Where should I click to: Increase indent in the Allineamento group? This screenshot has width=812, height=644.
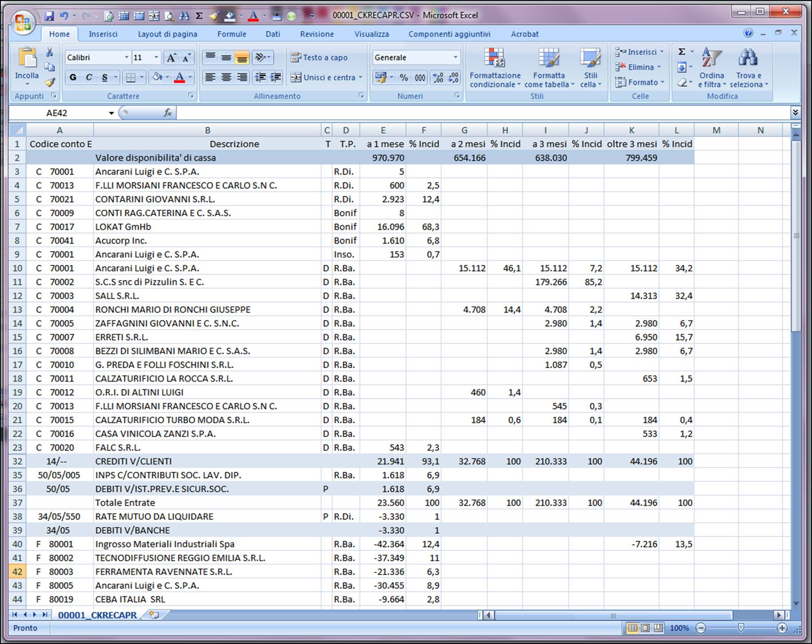tap(276, 77)
